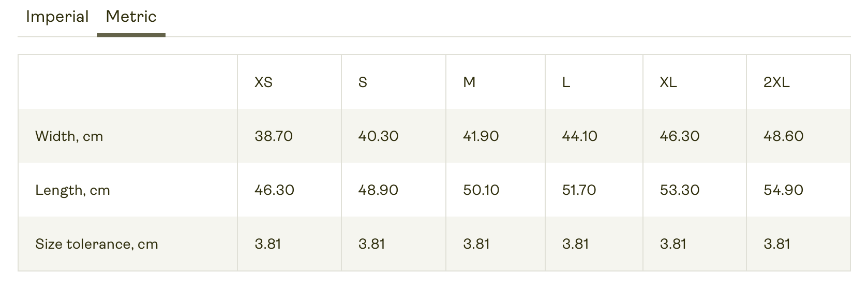Screen dimensions: 868x286
Task: Click the S size column header
Action: coord(363,82)
